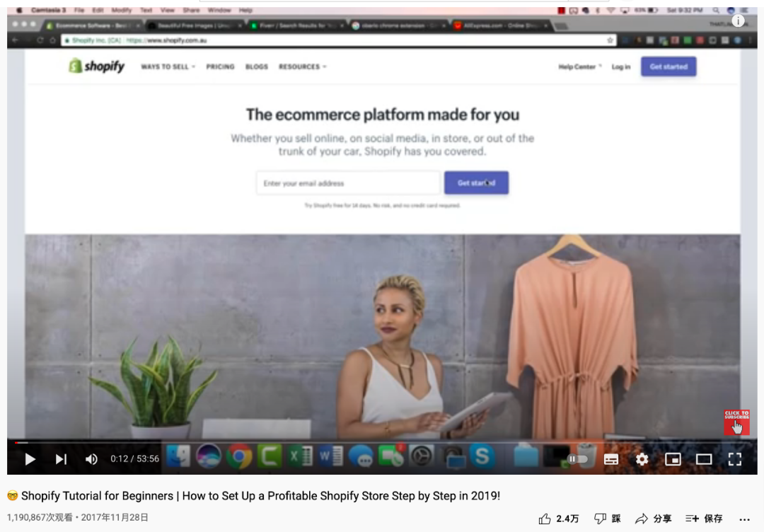The height and width of the screenshot is (532, 764).
Task: Open Finder from the dock
Action: 178,456
